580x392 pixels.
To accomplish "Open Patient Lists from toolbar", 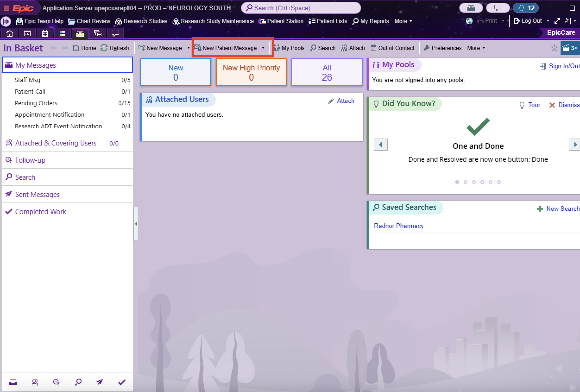I will [x=328, y=21].
